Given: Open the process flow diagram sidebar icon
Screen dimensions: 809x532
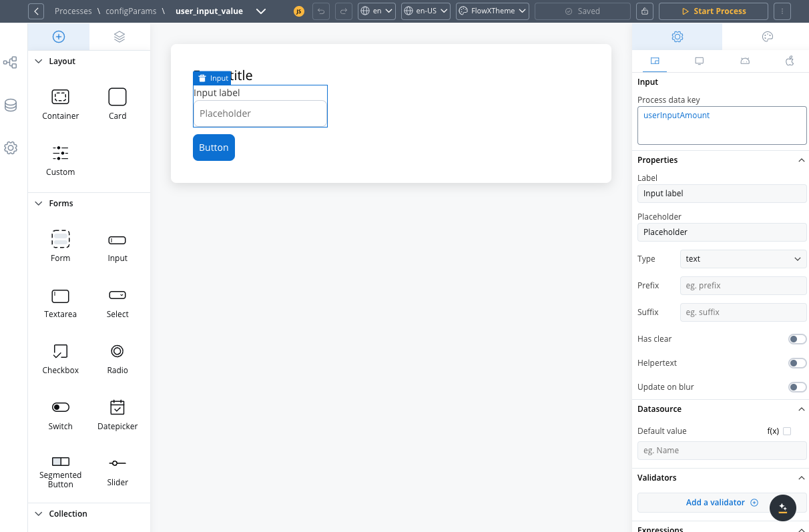Looking at the screenshot, I should pos(11,63).
